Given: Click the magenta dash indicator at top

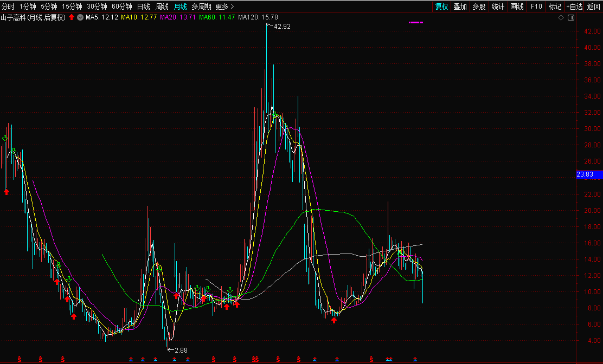Looking at the screenshot, I should [415, 23].
